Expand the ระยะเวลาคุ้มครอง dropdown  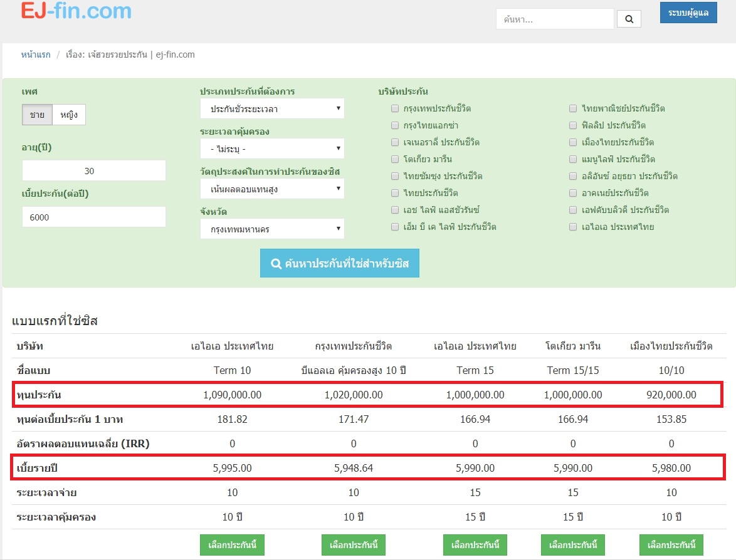click(272, 149)
